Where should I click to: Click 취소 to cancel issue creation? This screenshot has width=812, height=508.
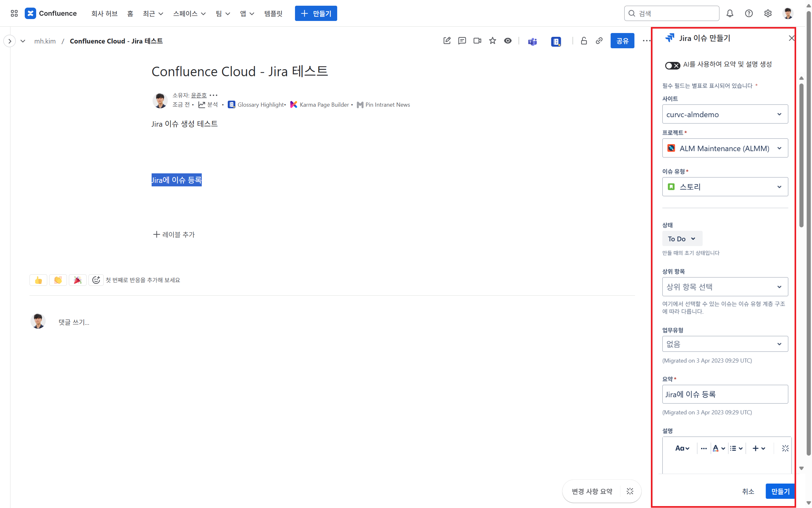[x=748, y=491]
